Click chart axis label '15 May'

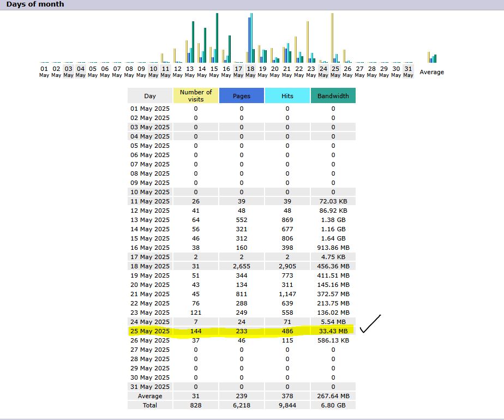coord(214,71)
